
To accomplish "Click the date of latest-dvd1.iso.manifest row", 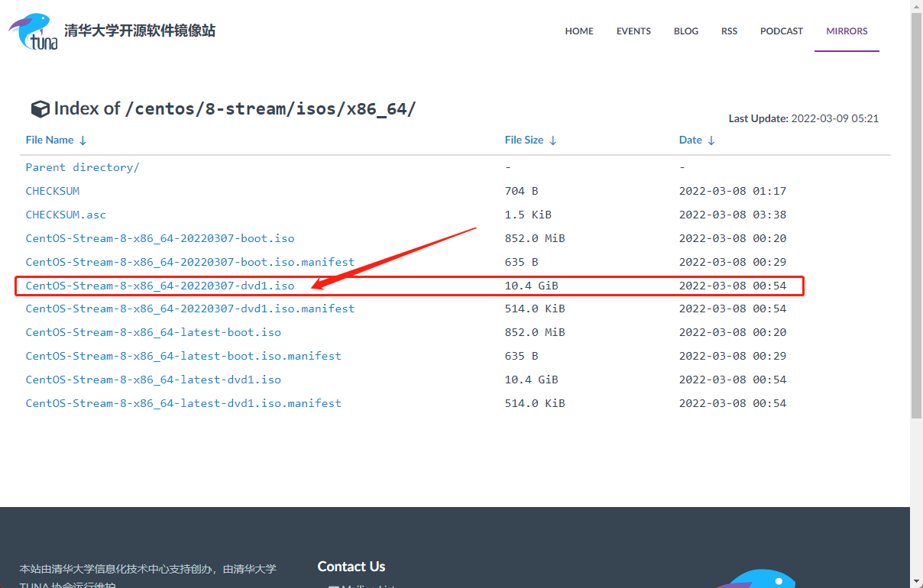I will [733, 403].
